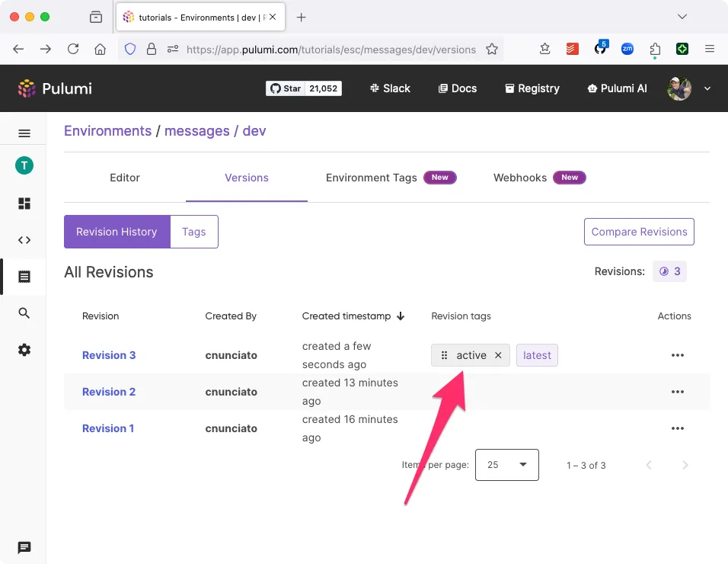
Task: Open the items per page dropdown
Action: pyautogui.click(x=507, y=465)
